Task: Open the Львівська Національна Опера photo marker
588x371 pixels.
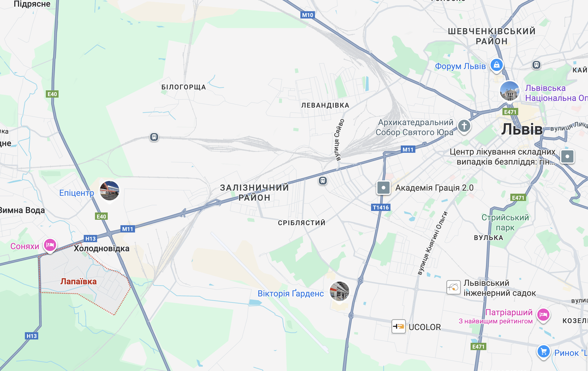Action: click(510, 91)
